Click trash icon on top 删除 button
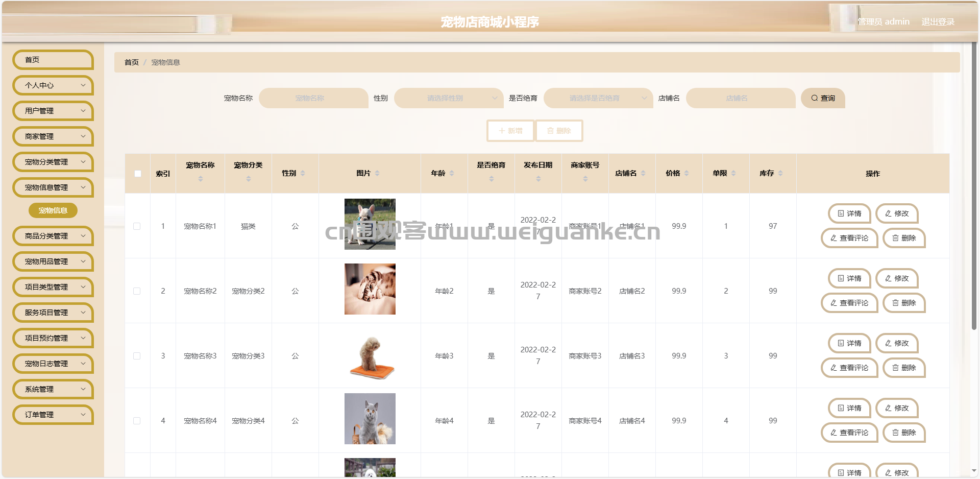 point(550,131)
